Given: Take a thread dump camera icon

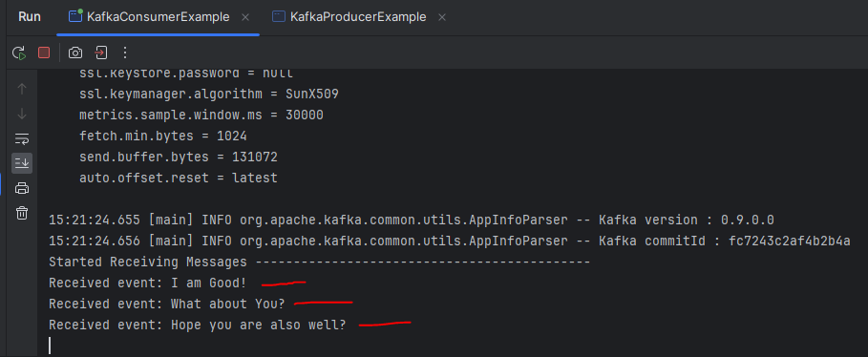Looking at the screenshot, I should coord(75,52).
